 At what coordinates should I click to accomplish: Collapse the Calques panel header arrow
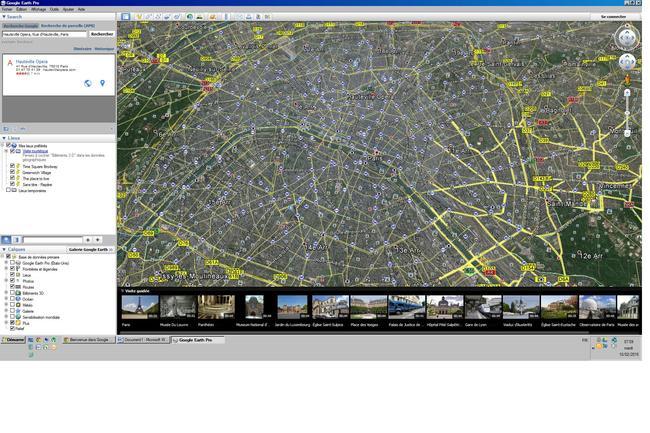[x=4, y=249]
